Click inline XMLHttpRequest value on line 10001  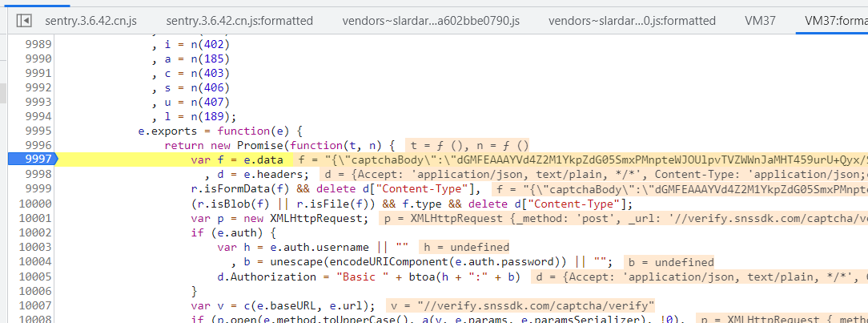pyautogui.click(x=623, y=218)
